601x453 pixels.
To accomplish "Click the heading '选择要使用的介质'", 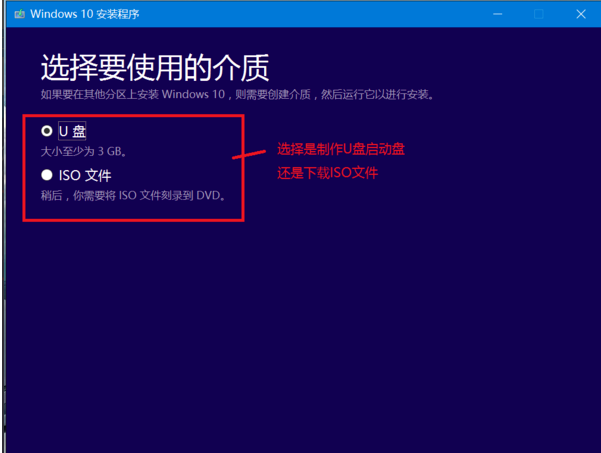I will click(x=155, y=67).
